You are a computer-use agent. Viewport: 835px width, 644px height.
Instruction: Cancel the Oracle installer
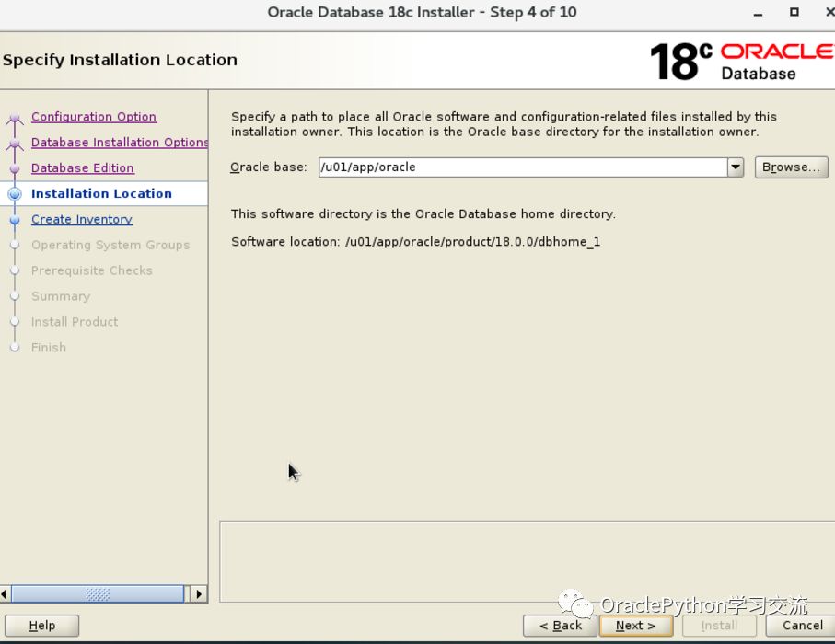point(802,626)
